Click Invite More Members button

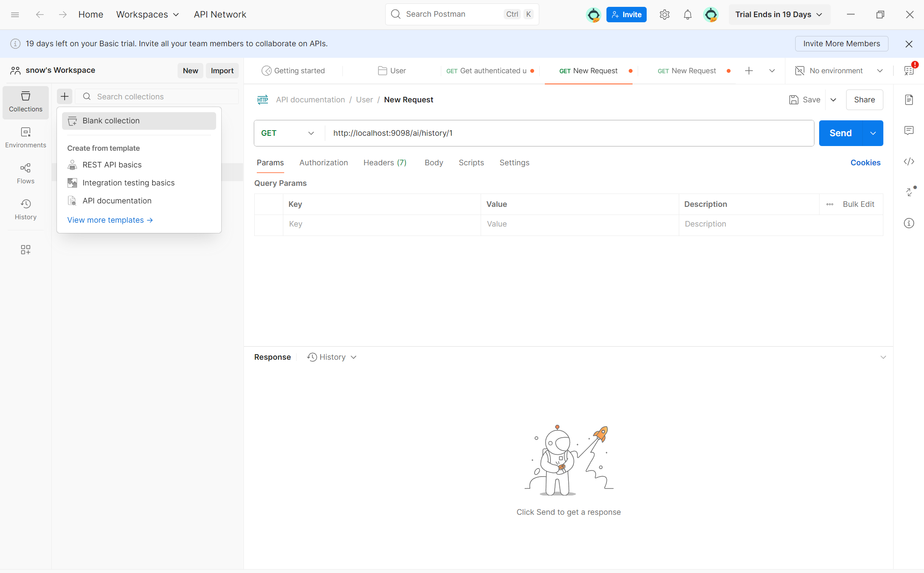coord(841,44)
